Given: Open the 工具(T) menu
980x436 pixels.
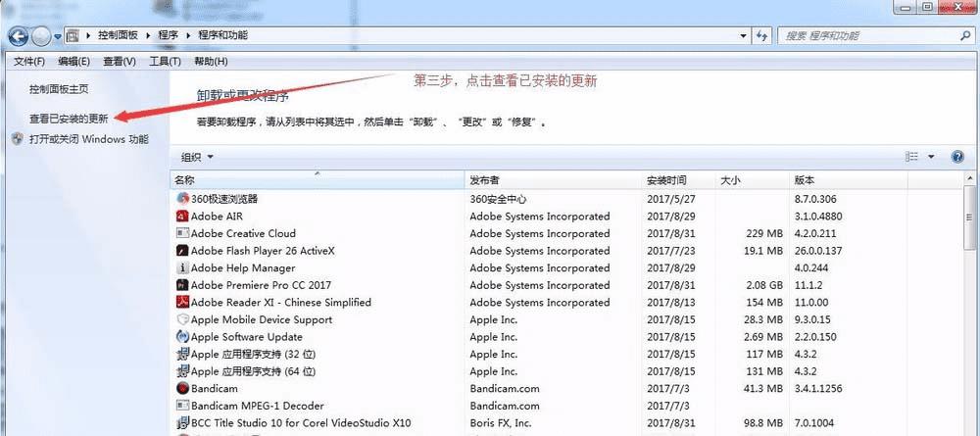Looking at the screenshot, I should tap(165, 61).
